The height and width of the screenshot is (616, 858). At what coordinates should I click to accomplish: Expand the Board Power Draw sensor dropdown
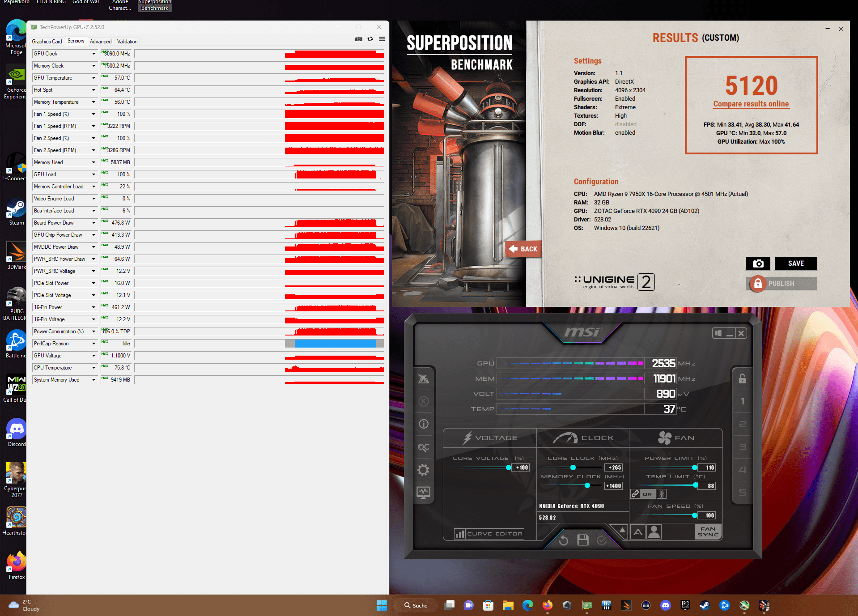[93, 223]
